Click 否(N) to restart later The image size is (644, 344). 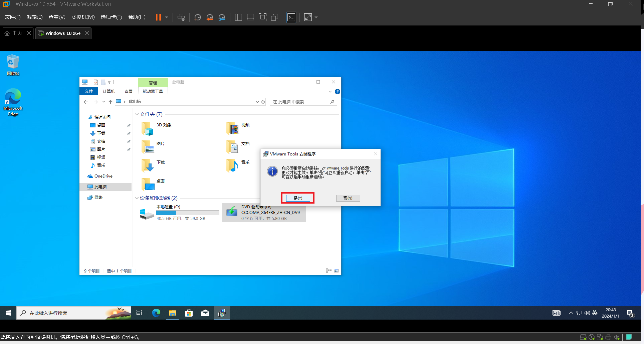point(348,198)
